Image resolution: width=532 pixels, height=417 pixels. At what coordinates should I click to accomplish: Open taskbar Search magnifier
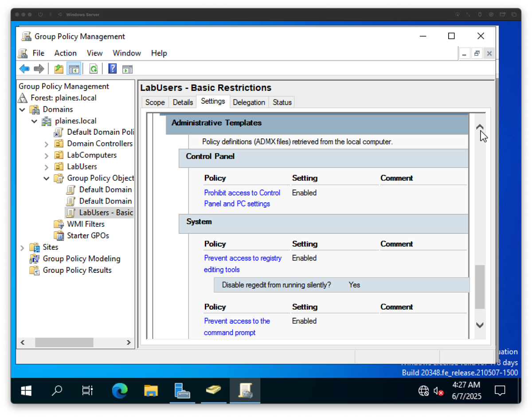tap(57, 391)
